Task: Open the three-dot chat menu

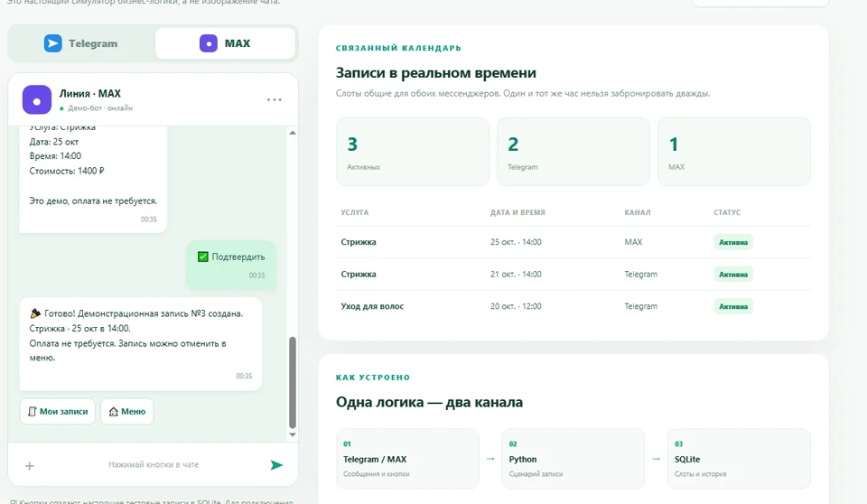Action: tap(275, 99)
